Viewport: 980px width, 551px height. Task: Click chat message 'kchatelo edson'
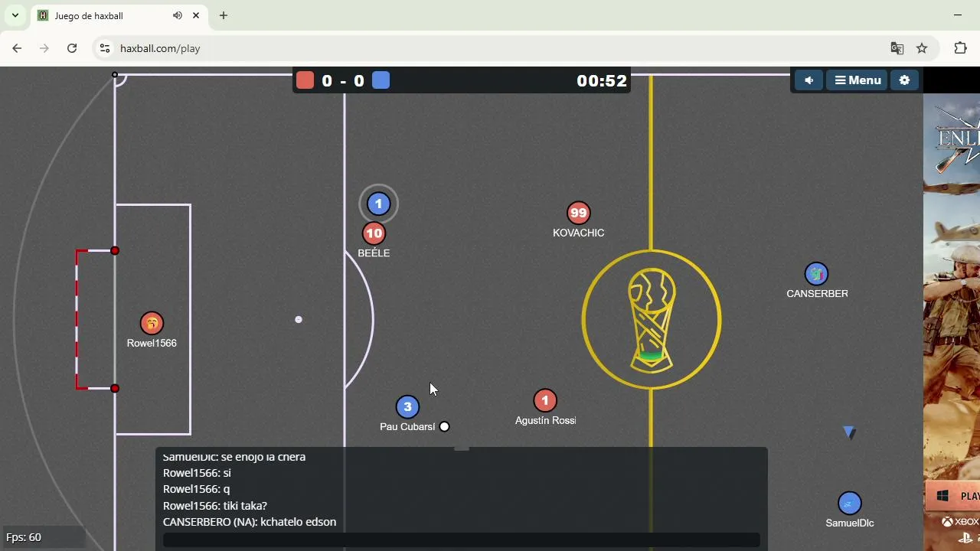coord(298,522)
